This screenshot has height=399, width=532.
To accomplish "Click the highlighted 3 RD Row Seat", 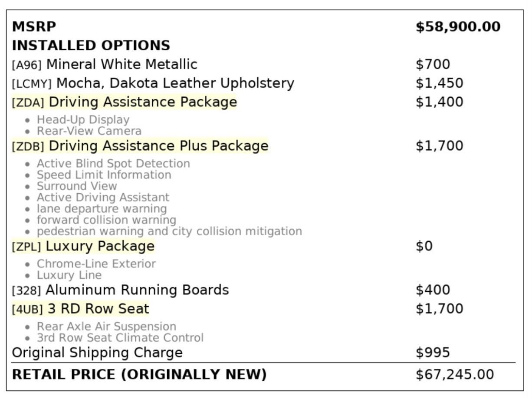I will pos(98,309).
